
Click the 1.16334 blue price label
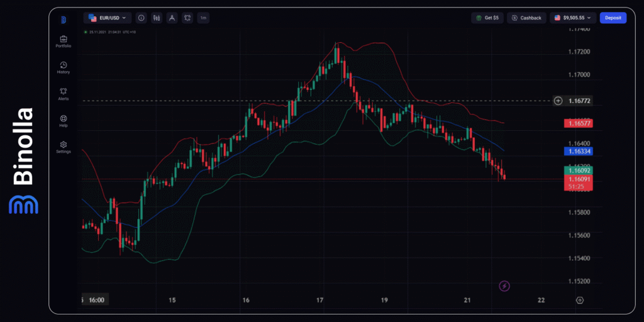(x=578, y=152)
